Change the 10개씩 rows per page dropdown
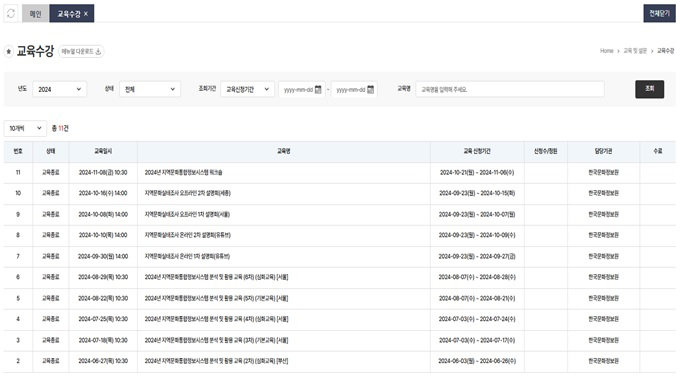The width and height of the screenshot is (680, 384). (25, 128)
